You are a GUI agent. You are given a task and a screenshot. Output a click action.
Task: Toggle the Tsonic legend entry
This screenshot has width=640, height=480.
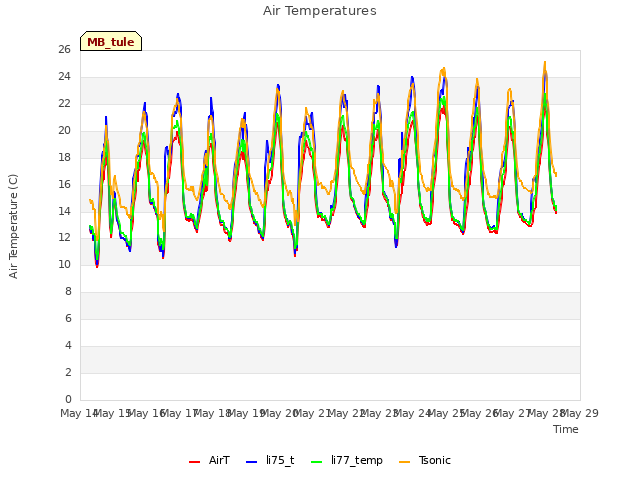click(425, 460)
